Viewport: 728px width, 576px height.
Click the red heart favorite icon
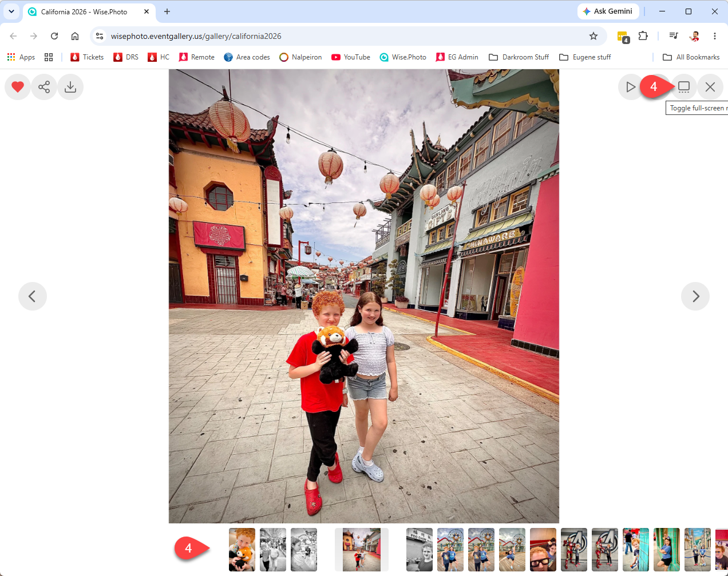[x=18, y=87]
